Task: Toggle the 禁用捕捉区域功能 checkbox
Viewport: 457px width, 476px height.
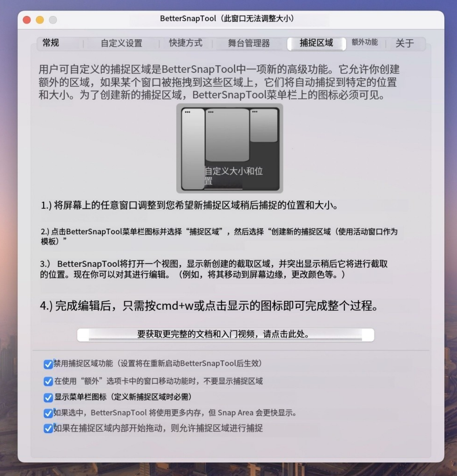Action: [x=48, y=364]
